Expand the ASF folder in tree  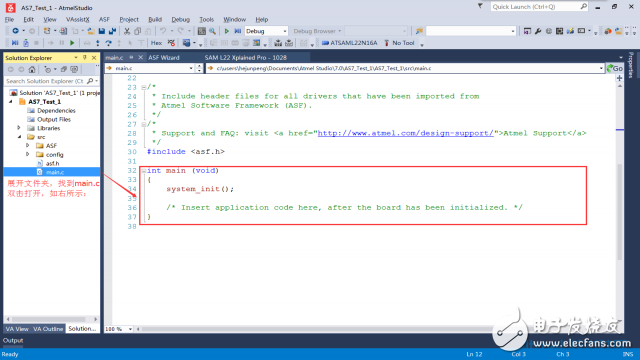tap(28, 145)
